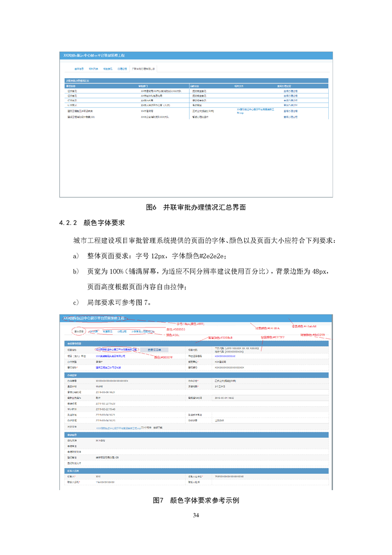
Task: Click the Figure 6 caption 并联审批办理情况汇总界面
Action: (196, 208)
